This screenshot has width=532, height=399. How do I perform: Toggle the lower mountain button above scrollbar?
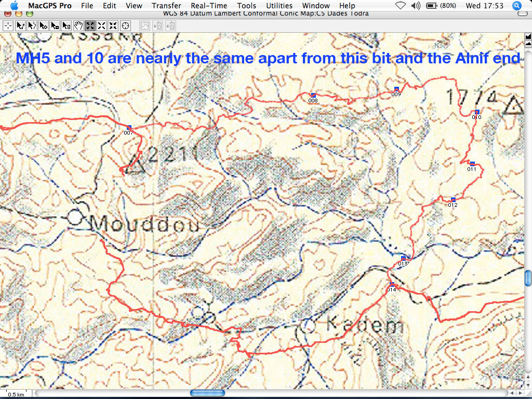[x=528, y=43]
